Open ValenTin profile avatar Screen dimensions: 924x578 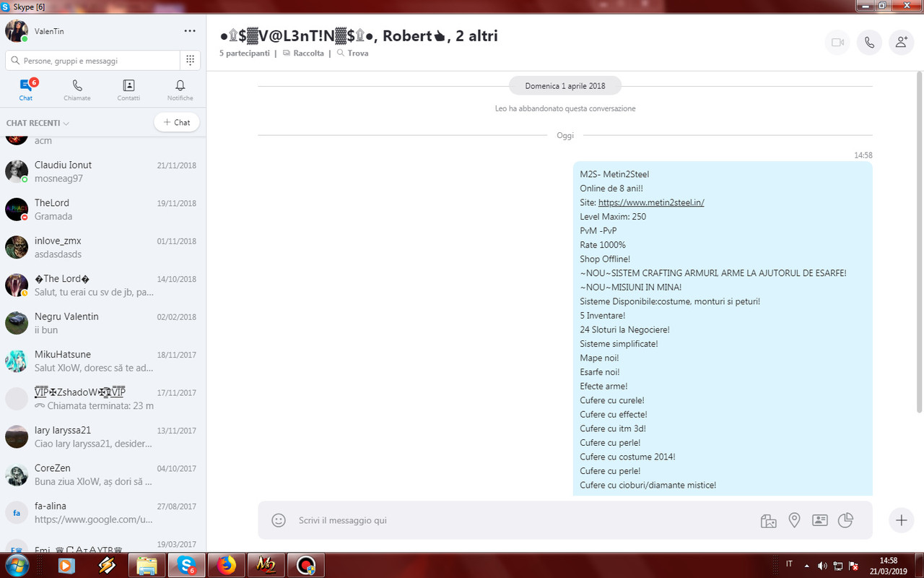[x=17, y=31]
